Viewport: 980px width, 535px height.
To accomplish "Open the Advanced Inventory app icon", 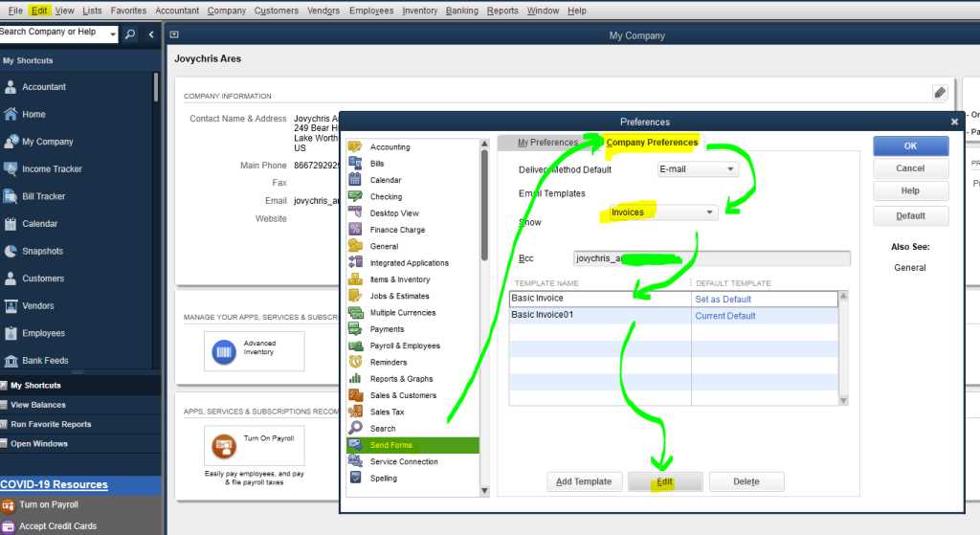I will (224, 352).
